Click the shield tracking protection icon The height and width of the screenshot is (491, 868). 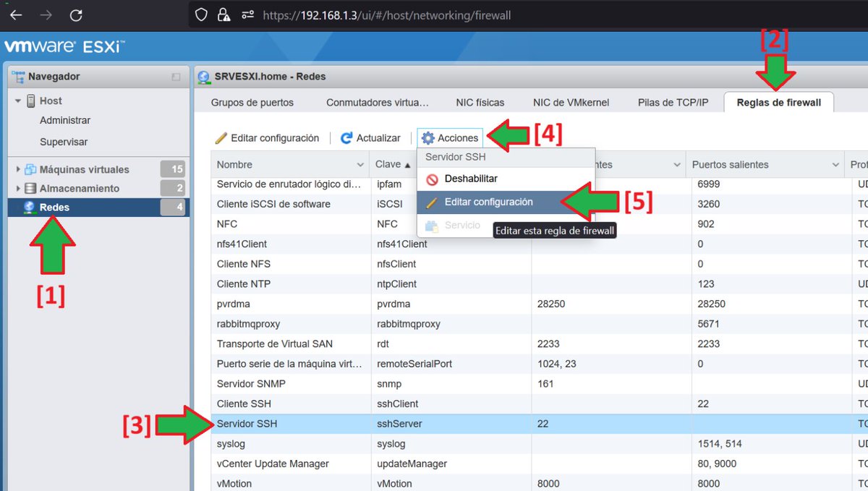(202, 14)
